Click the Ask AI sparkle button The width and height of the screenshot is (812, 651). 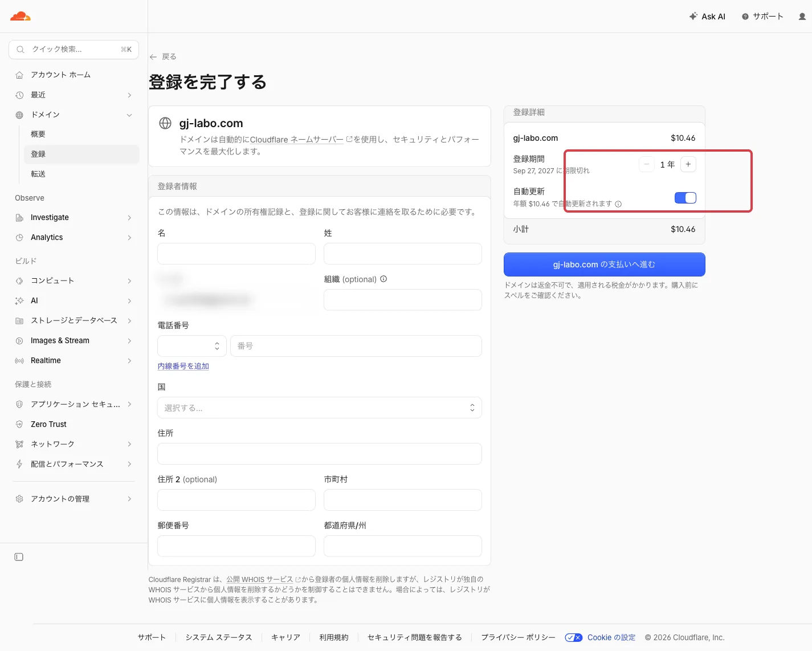(707, 17)
